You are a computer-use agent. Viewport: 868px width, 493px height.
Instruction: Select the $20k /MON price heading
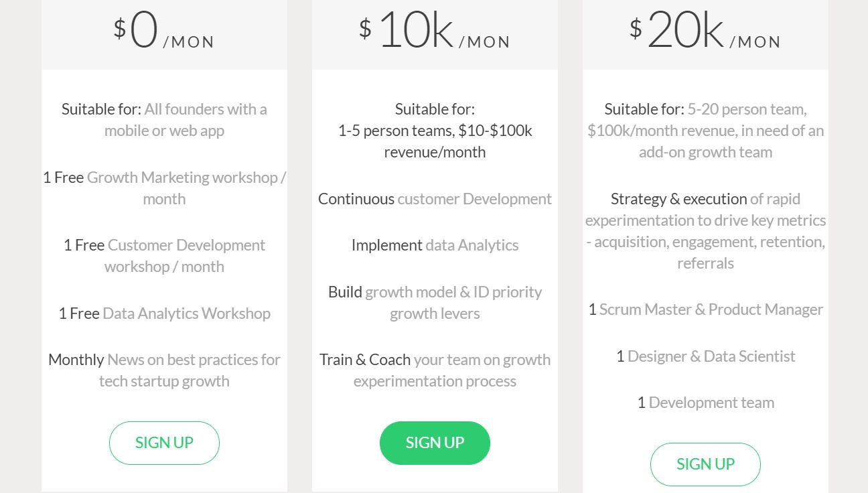(705, 31)
